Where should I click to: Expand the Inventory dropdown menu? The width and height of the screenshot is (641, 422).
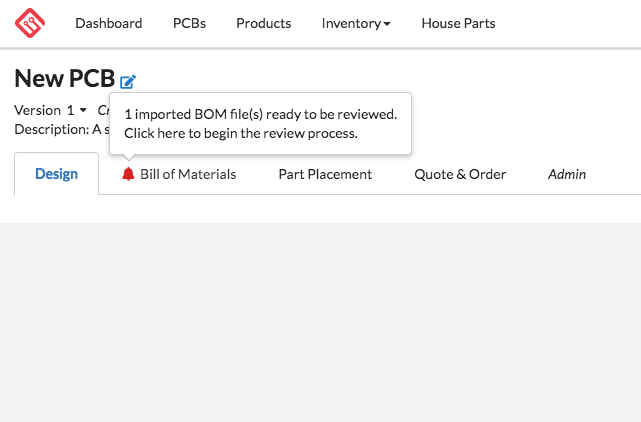click(x=356, y=23)
